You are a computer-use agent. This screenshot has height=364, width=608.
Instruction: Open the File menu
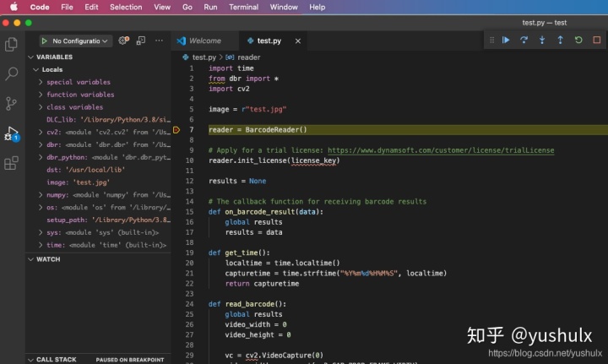67,7
